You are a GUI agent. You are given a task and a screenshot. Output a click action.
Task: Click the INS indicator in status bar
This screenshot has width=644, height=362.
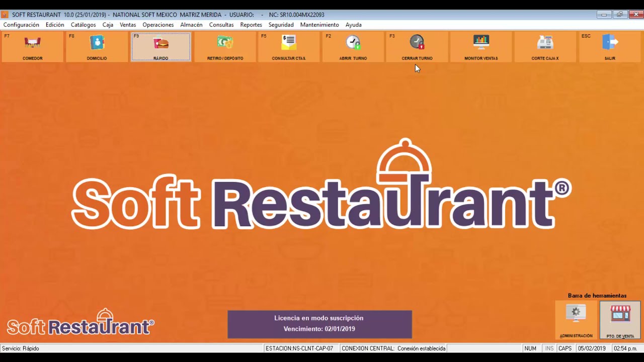(549, 348)
